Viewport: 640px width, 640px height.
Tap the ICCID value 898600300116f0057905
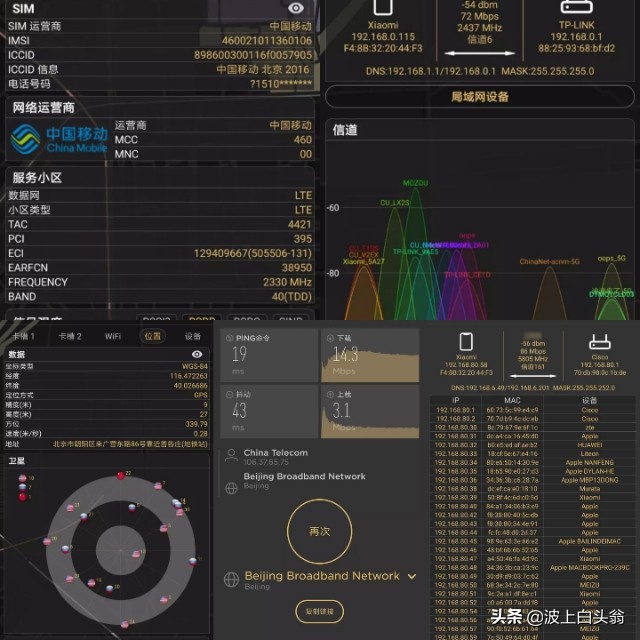pyautogui.click(x=253, y=55)
